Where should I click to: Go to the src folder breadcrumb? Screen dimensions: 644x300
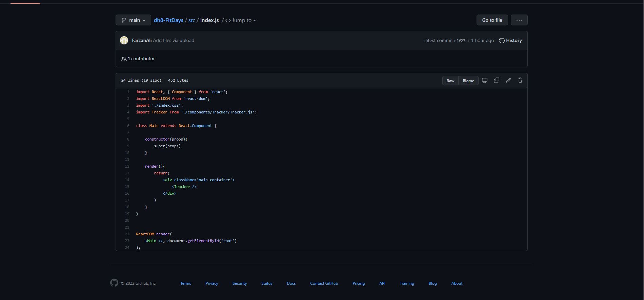click(192, 20)
